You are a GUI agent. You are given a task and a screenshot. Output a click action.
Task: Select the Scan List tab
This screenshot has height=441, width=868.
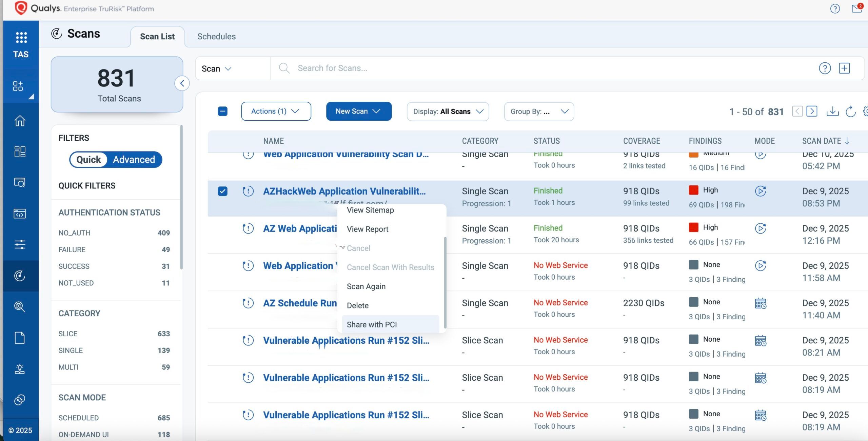pyautogui.click(x=157, y=37)
